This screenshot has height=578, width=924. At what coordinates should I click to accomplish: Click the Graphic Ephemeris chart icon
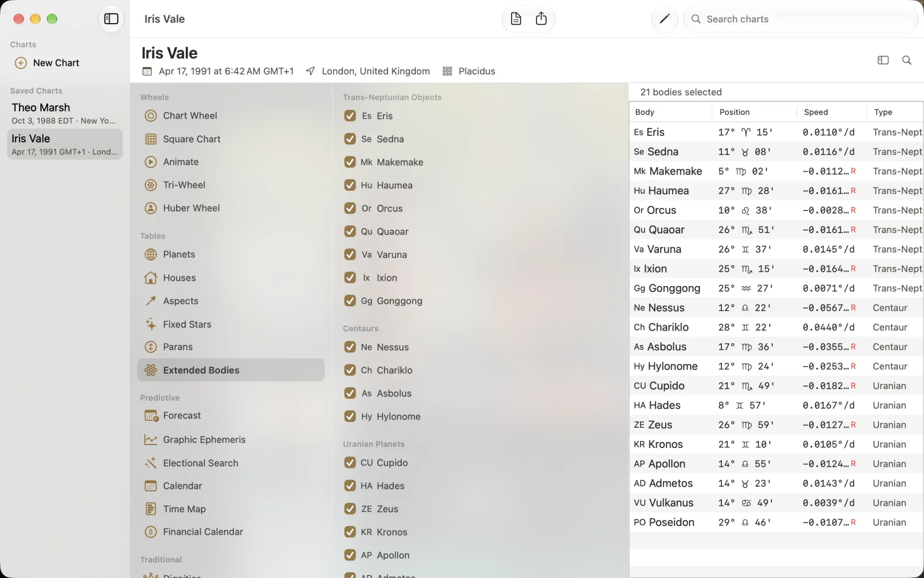click(151, 439)
